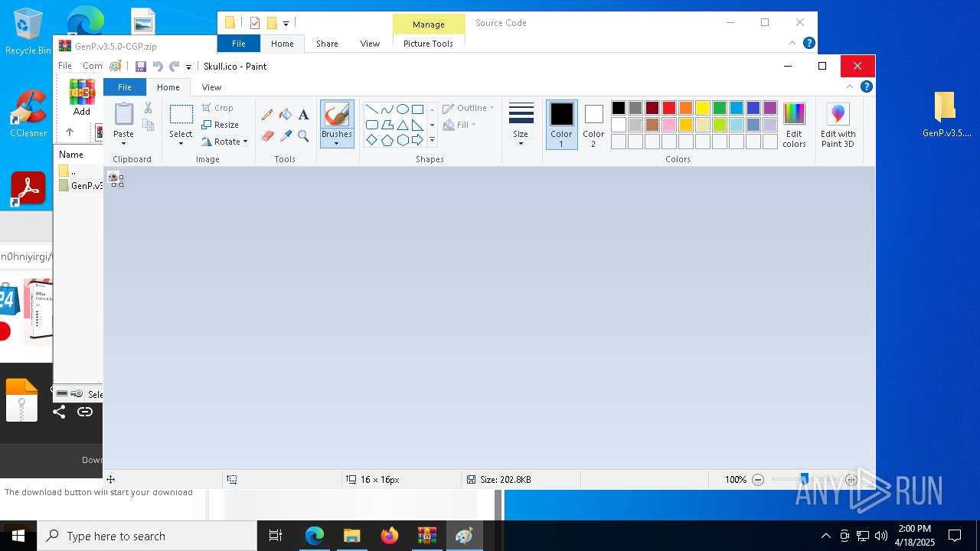Viewport: 980px width, 551px height.
Task: Choose the Rectangle shape
Action: pos(417,109)
